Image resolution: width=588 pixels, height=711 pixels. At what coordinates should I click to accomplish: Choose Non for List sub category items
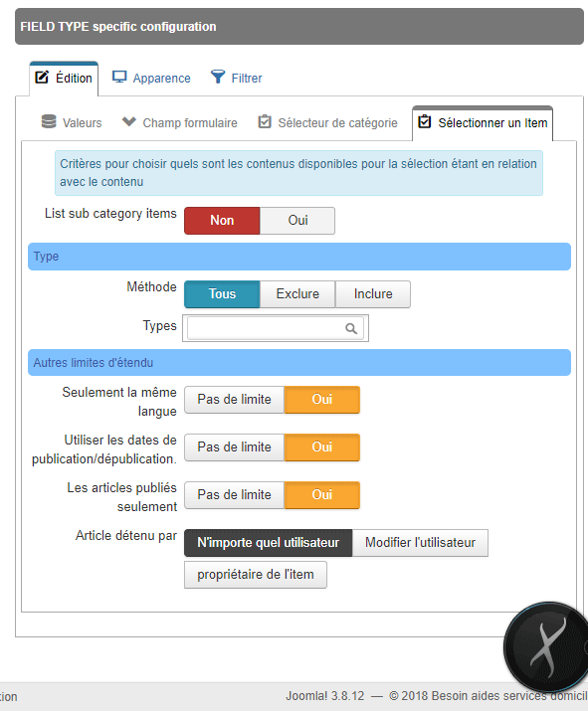[222, 221]
